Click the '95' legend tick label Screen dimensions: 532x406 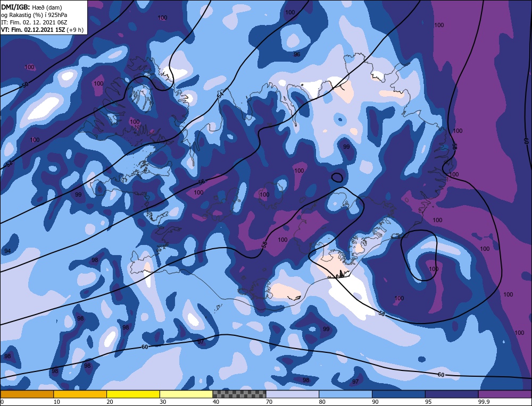tap(428, 402)
